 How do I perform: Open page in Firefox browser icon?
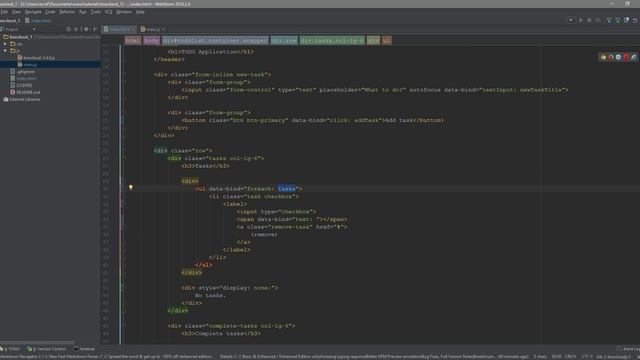click(x=611, y=58)
